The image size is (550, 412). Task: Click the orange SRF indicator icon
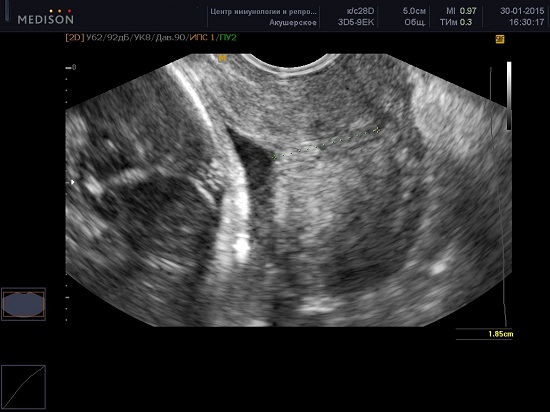500,39
